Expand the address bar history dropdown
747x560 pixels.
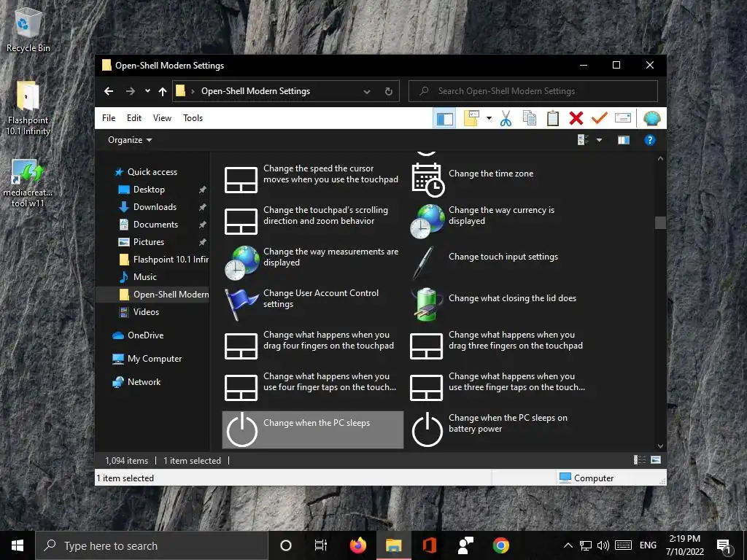click(x=367, y=91)
